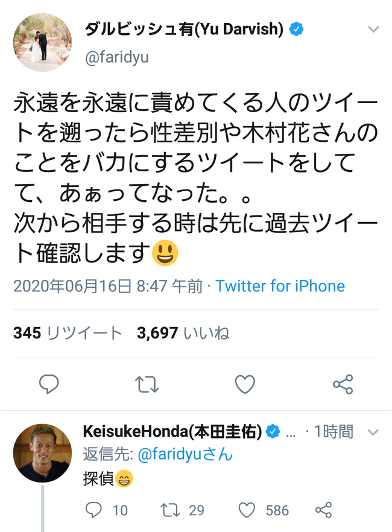
Task: Open dropdown chevron on Darvish's tweet
Action: 373,30
